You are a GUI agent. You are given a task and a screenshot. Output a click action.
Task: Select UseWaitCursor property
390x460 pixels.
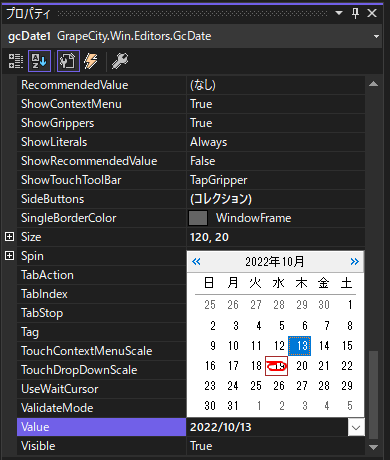pos(101,389)
